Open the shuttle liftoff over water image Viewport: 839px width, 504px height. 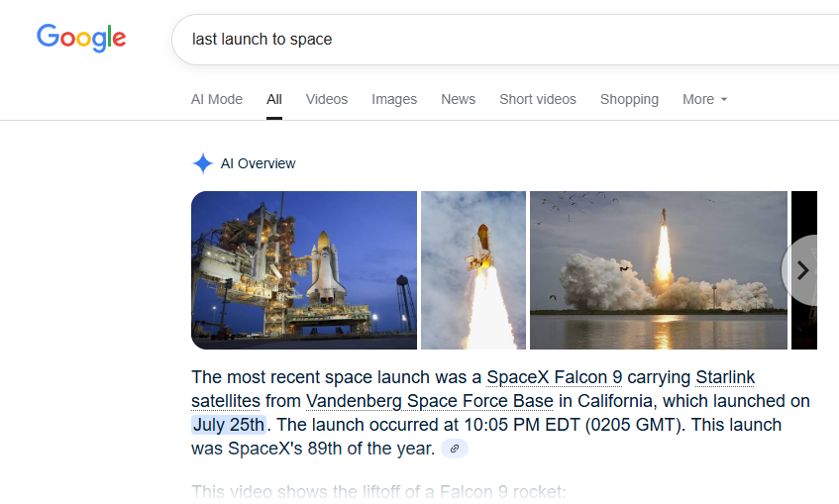(659, 270)
